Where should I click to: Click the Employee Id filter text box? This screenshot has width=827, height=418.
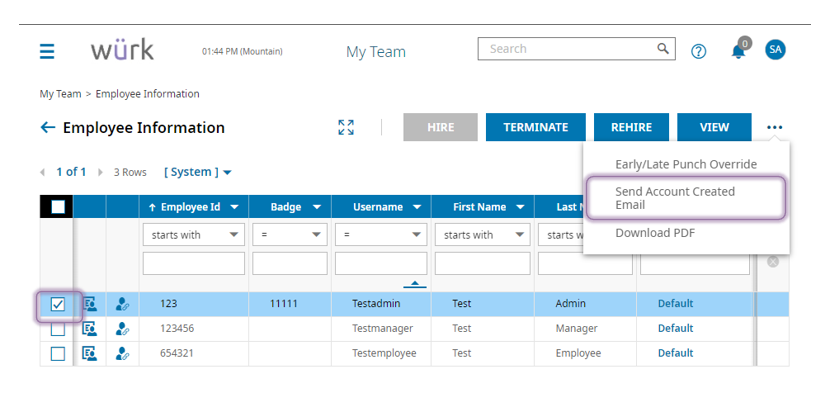pos(194,263)
